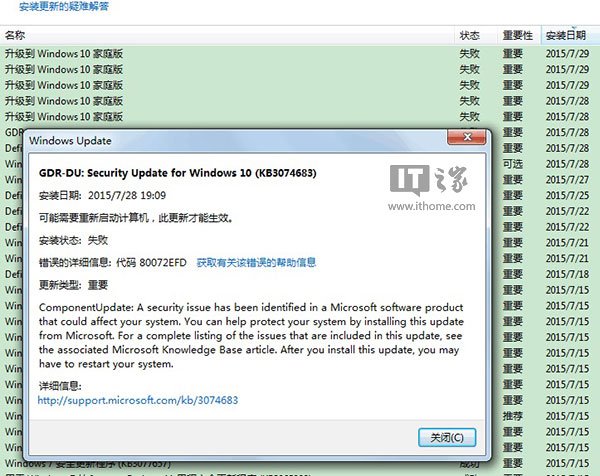The width and height of the screenshot is (600, 476).
Task: Sort by the 重要性 column header
Action: pos(517,35)
